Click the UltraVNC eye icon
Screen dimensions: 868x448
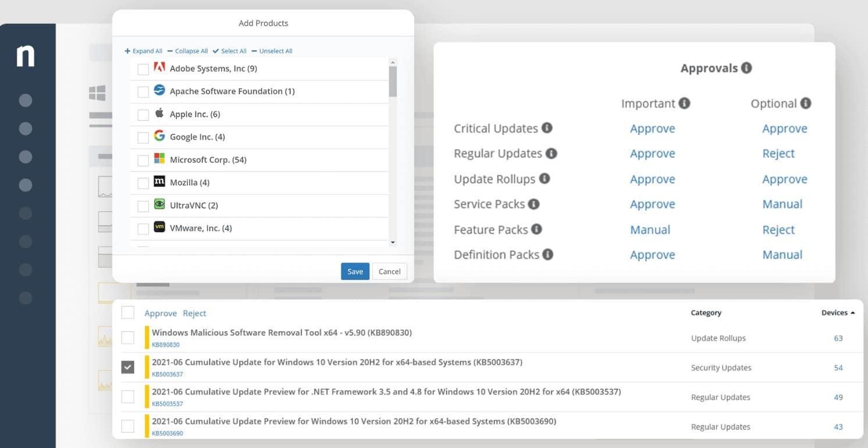pyautogui.click(x=159, y=204)
